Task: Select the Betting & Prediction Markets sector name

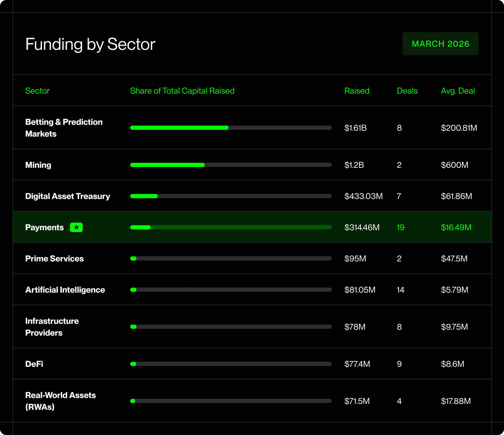Action: tap(64, 128)
